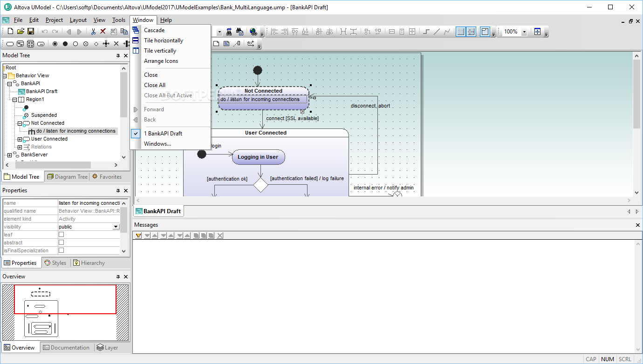
Task: Select the crossed-circle Terminate tool
Action: [86, 44]
